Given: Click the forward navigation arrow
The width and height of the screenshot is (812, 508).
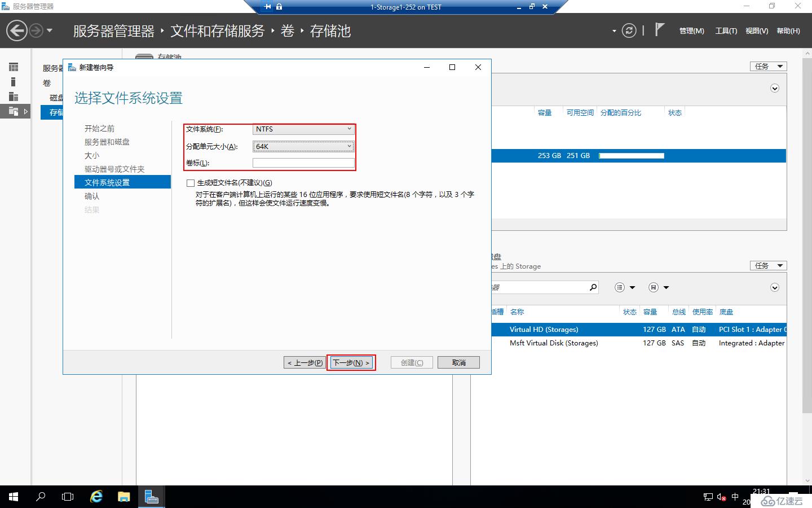Looking at the screenshot, I should click(x=36, y=30).
